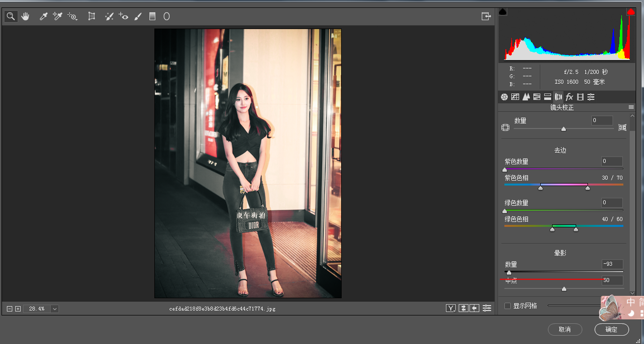644x344 pixels.
Task: Open the zoom level dropdown
Action: (55, 309)
